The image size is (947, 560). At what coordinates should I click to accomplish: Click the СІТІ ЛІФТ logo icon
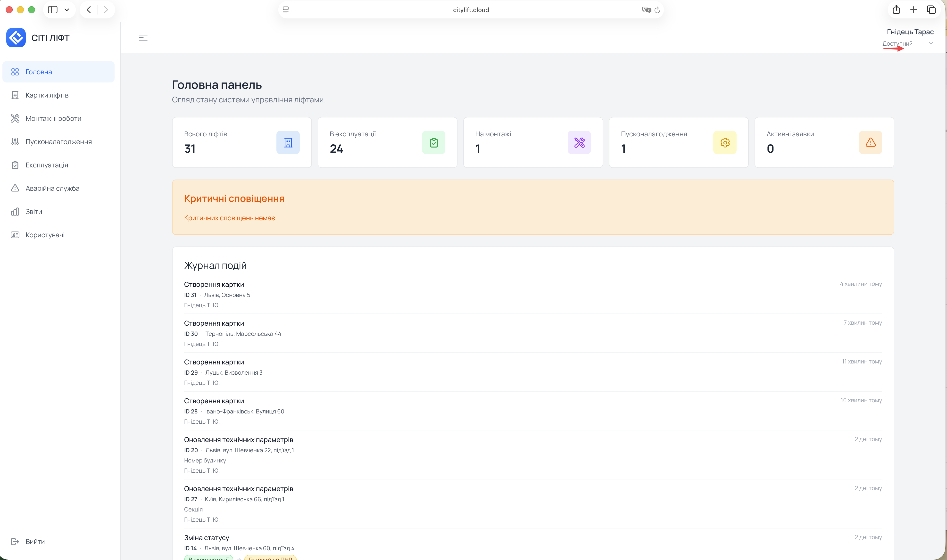tap(16, 38)
